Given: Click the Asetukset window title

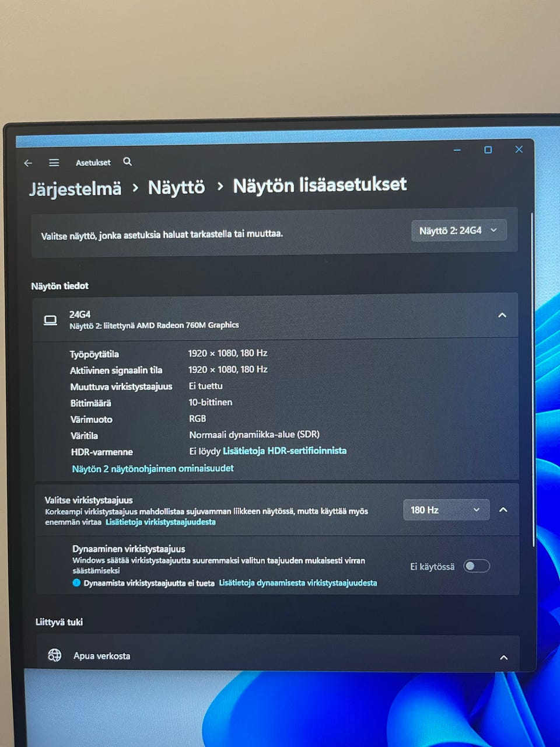Looking at the screenshot, I should [93, 163].
